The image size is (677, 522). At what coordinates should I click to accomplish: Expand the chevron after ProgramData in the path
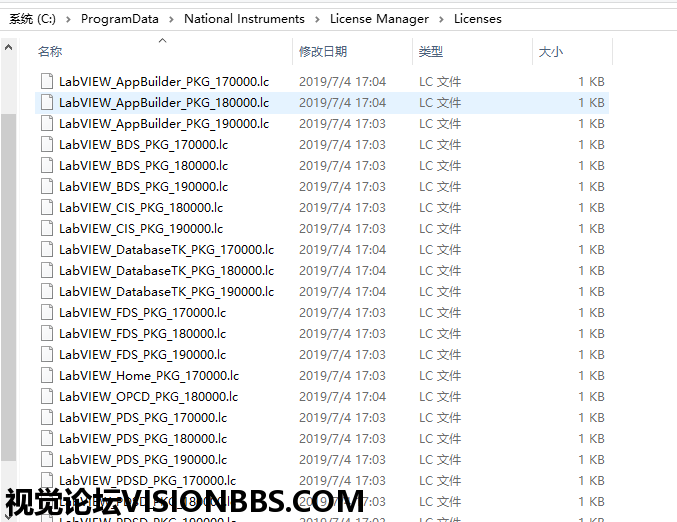171,19
